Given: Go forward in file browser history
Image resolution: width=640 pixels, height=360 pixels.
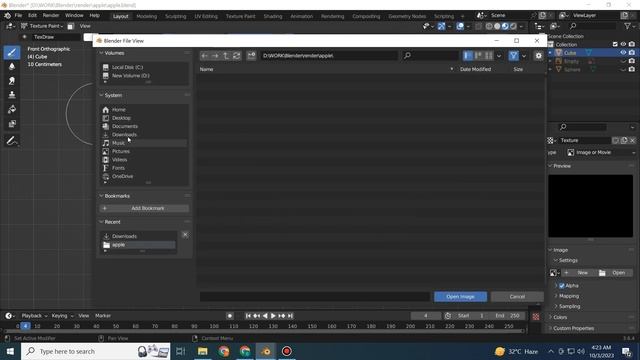Looking at the screenshot, I should click(215, 56).
